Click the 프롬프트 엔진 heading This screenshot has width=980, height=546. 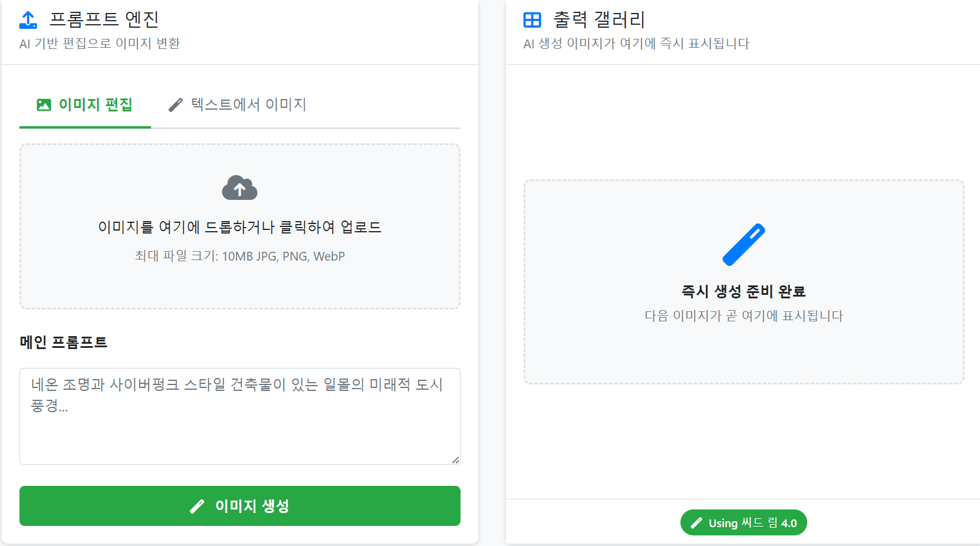(103, 19)
